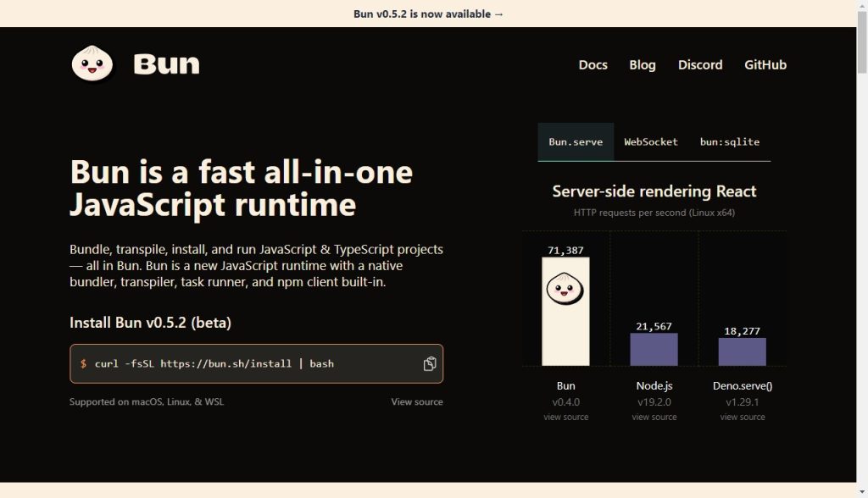Go to the Discord link
Viewport: 868px width, 498px height.
[x=700, y=64]
